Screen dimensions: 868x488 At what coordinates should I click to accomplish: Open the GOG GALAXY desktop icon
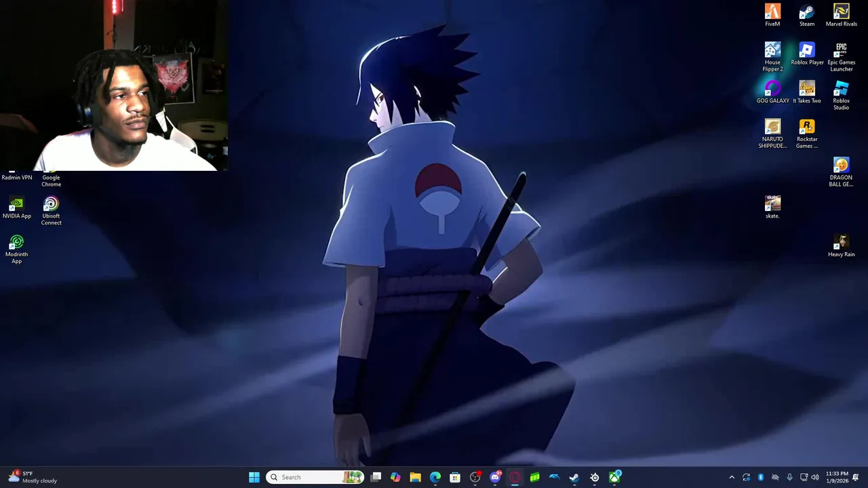[x=772, y=92]
